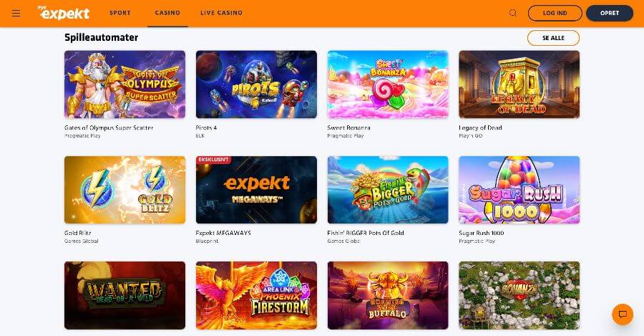The image size is (644, 336).
Task: Open Gates of Olympus Super Scatter thumbnail
Action: [125, 85]
